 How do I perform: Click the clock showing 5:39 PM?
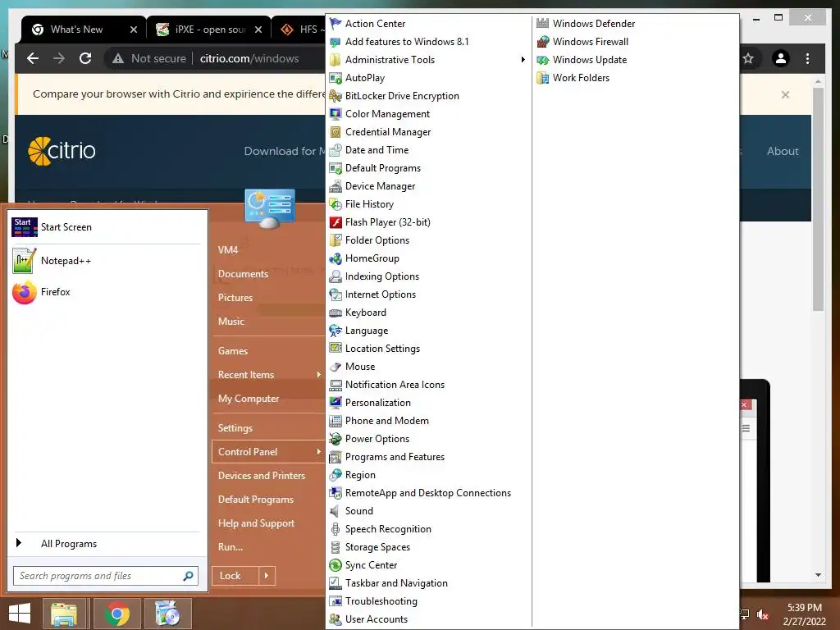click(804, 608)
